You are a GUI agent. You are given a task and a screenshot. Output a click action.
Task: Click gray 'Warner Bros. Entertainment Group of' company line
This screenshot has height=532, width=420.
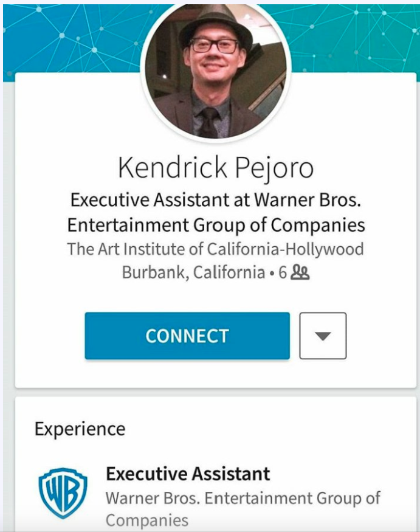pos(243,499)
